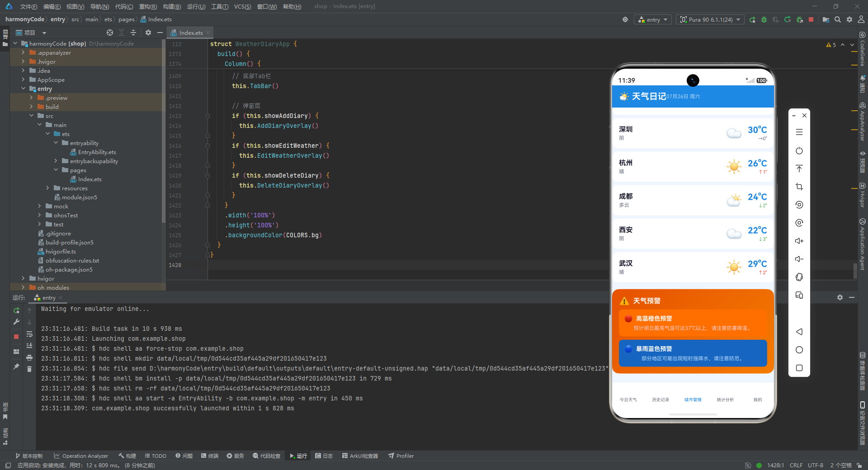This screenshot has width=868, height=470.
Task: Click the UTF-8 encoding in status bar
Action: click(816, 465)
